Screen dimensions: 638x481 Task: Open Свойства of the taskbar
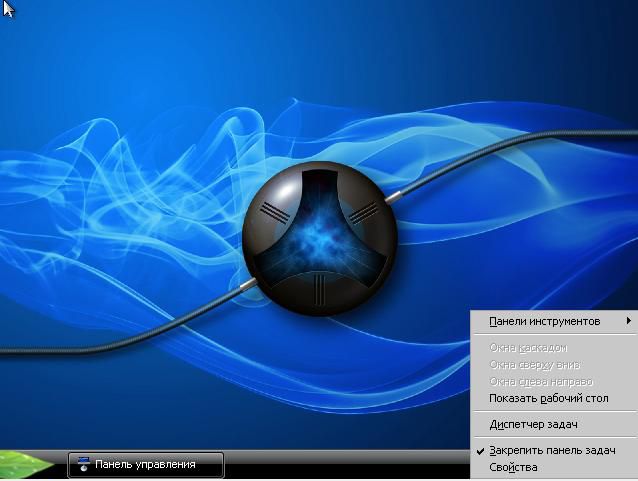(513, 467)
